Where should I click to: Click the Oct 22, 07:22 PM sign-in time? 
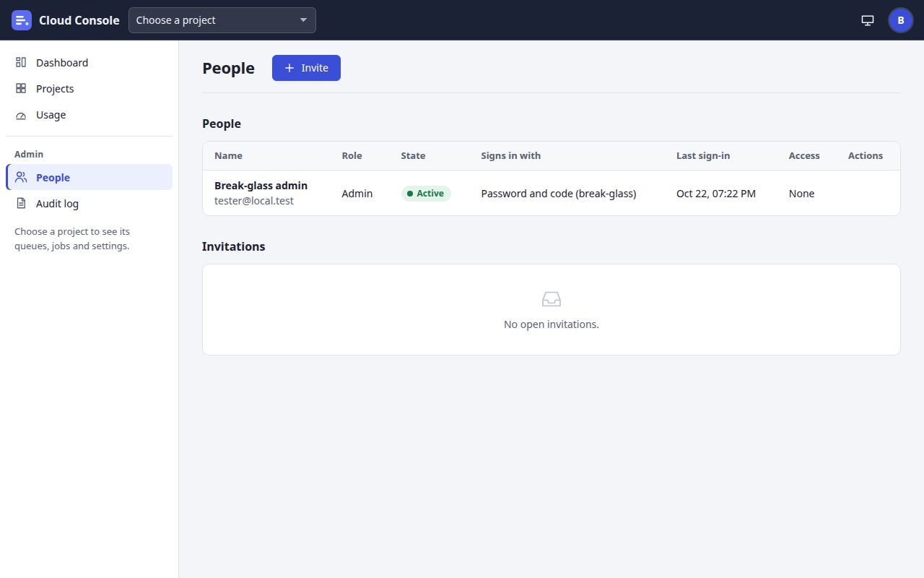pos(716,194)
